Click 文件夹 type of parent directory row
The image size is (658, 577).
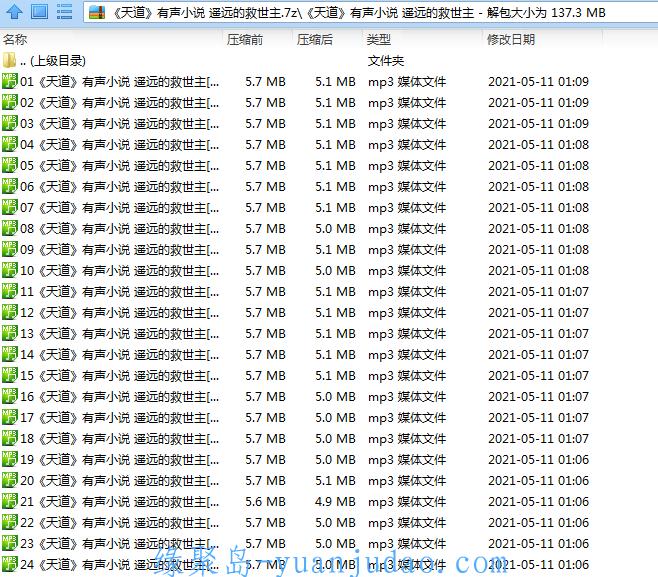coord(386,61)
